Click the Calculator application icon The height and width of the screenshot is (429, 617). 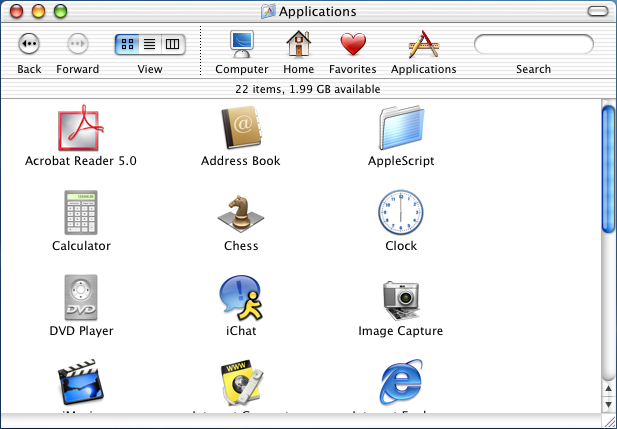(81, 213)
